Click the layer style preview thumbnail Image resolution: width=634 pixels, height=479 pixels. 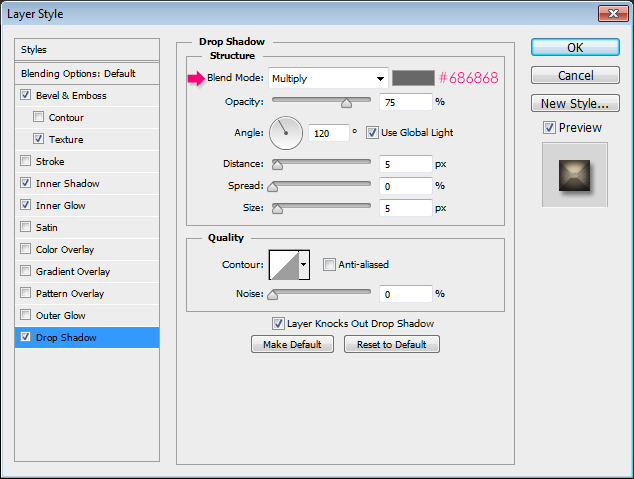[x=575, y=175]
